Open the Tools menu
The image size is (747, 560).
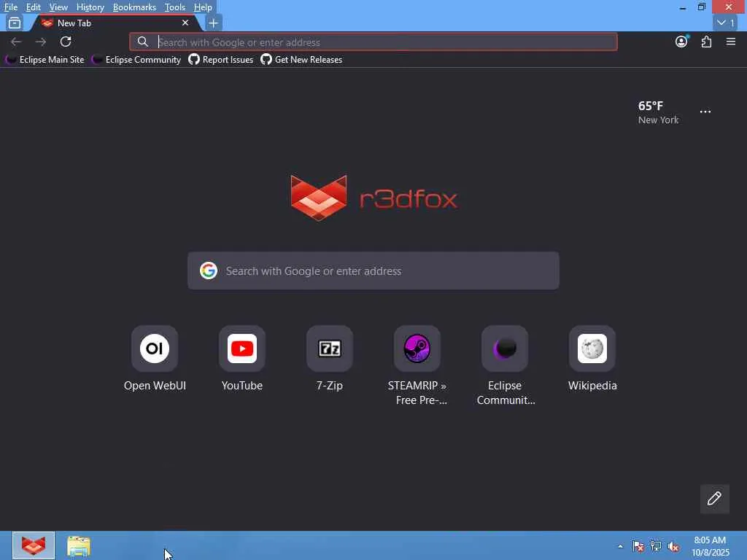[x=175, y=7]
